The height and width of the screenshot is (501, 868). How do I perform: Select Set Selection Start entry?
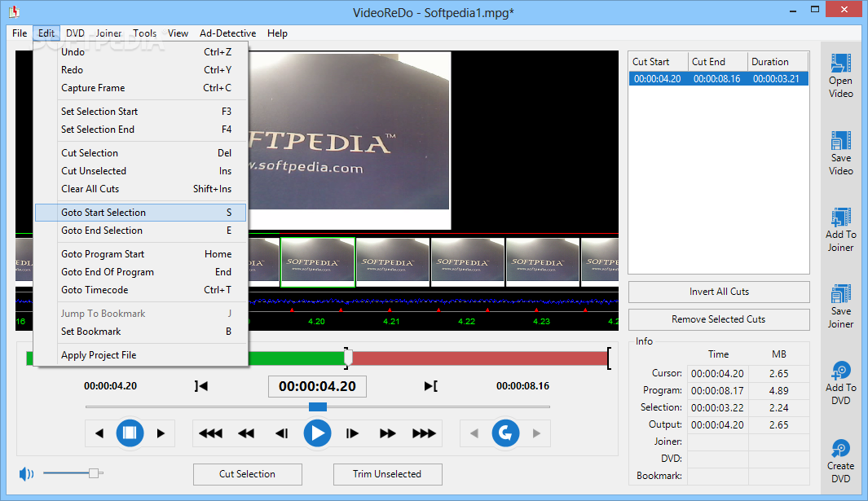click(x=141, y=112)
